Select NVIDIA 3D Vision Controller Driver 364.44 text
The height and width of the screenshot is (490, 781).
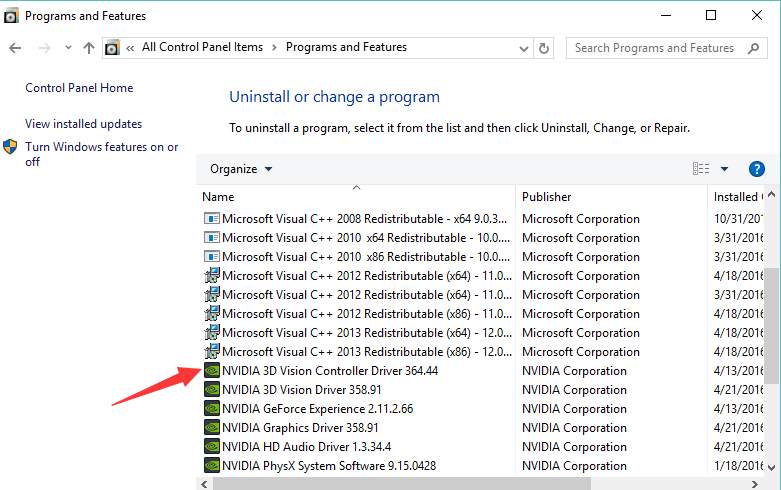click(x=330, y=370)
